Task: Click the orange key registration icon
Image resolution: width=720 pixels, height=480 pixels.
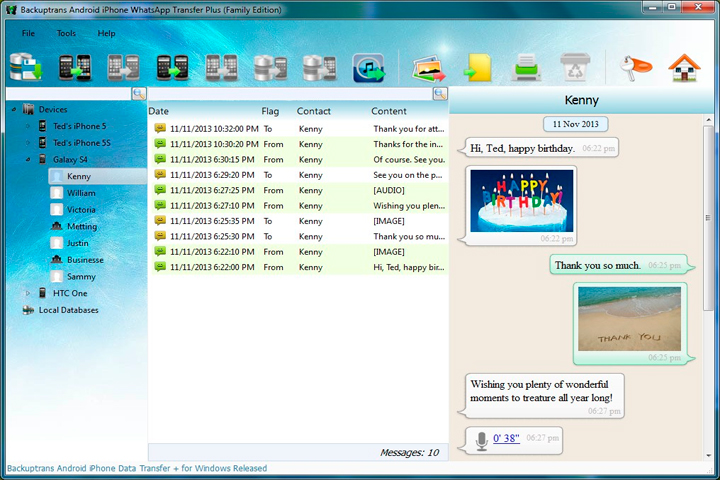Action: pos(636,68)
